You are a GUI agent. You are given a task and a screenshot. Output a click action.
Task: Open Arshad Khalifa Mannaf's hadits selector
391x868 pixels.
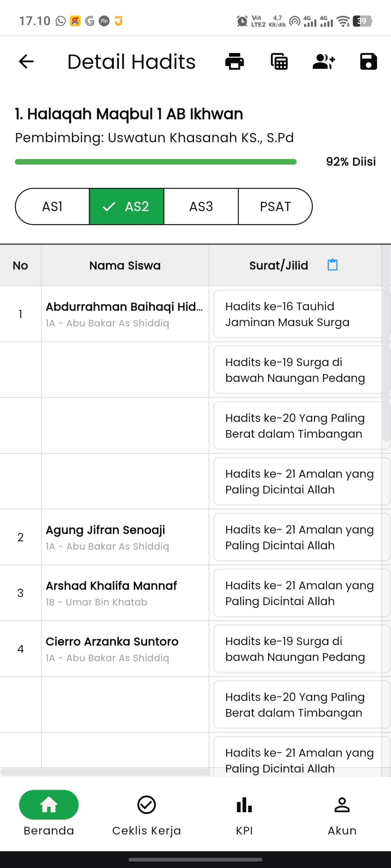click(301, 593)
